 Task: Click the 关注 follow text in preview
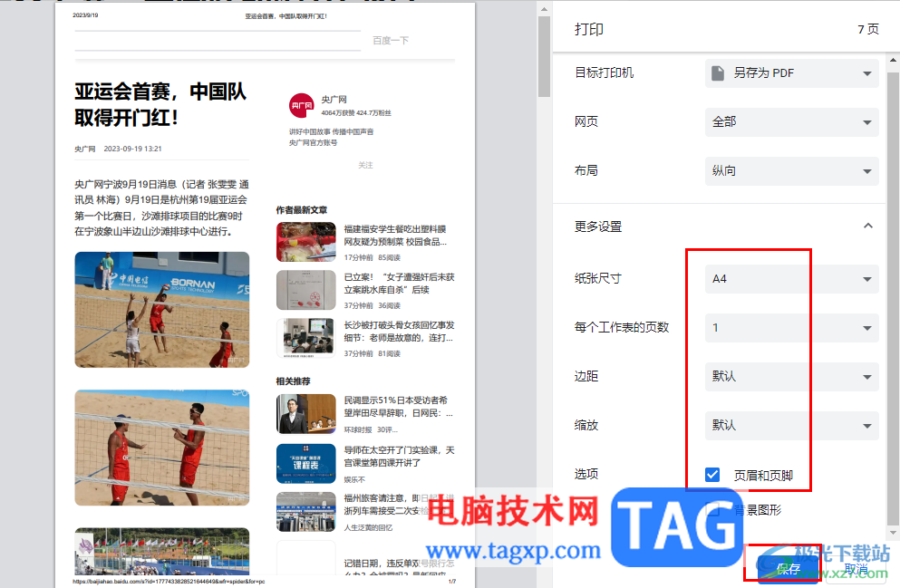click(365, 165)
